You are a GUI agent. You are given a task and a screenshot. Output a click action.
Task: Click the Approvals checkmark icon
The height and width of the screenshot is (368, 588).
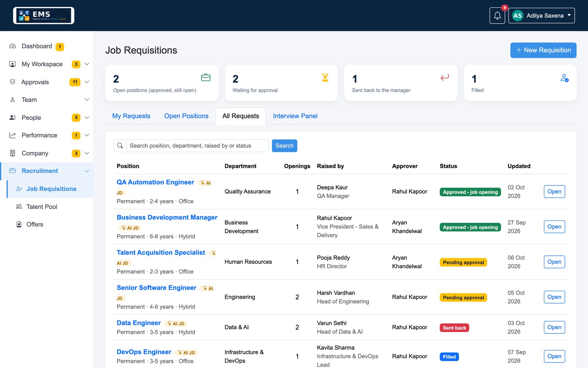click(x=12, y=82)
